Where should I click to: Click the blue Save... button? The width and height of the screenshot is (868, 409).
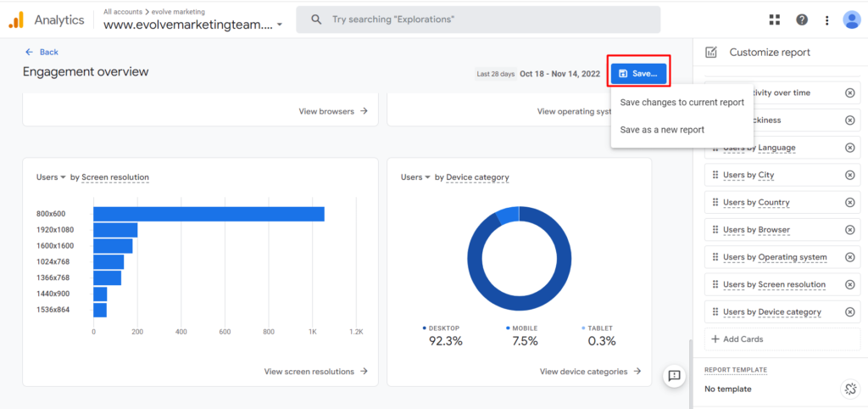point(639,73)
